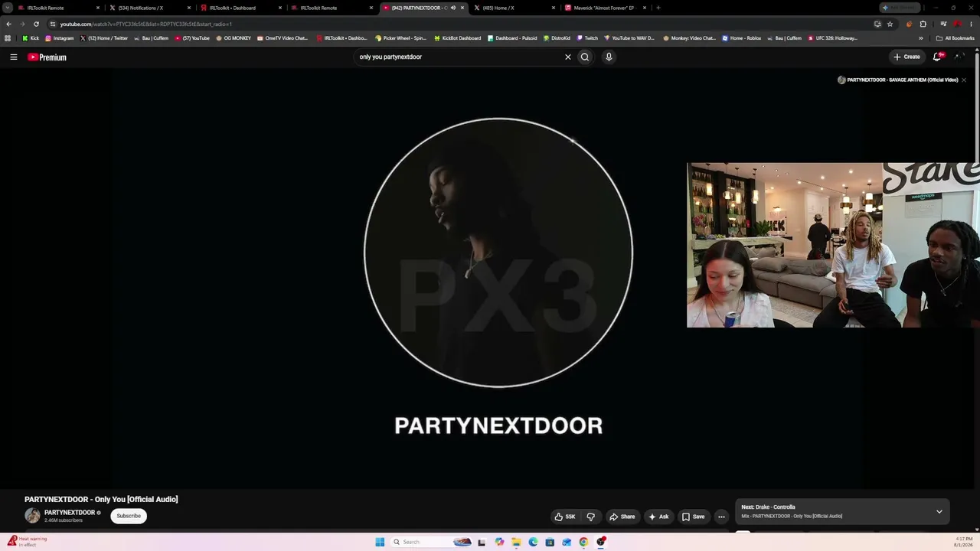Launch Chrome from the taskbar
The image size is (980, 551).
pyautogui.click(x=583, y=542)
